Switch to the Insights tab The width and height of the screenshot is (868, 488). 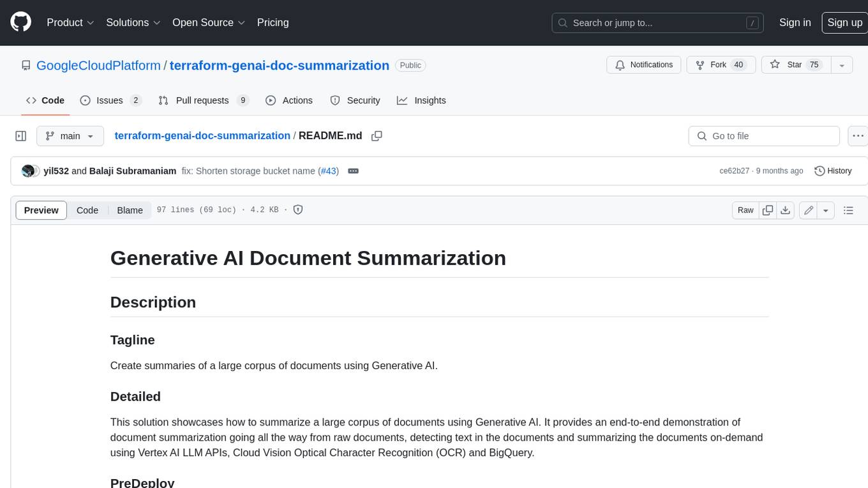[421, 100]
